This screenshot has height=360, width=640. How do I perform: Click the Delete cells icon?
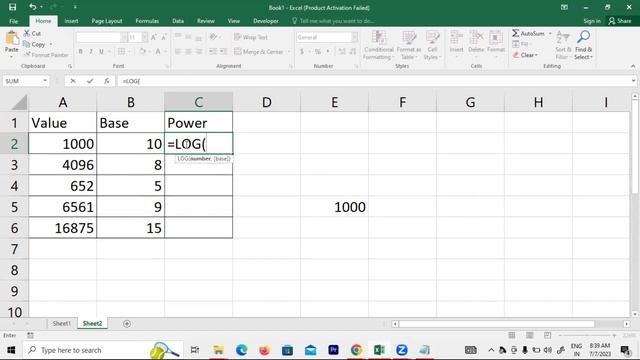tap(476, 38)
